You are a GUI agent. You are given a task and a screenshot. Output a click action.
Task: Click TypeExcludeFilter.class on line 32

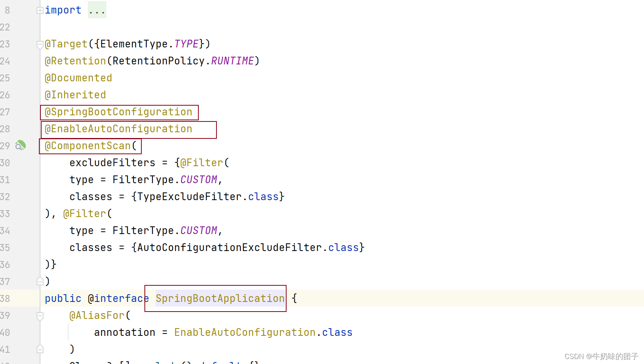(208, 197)
